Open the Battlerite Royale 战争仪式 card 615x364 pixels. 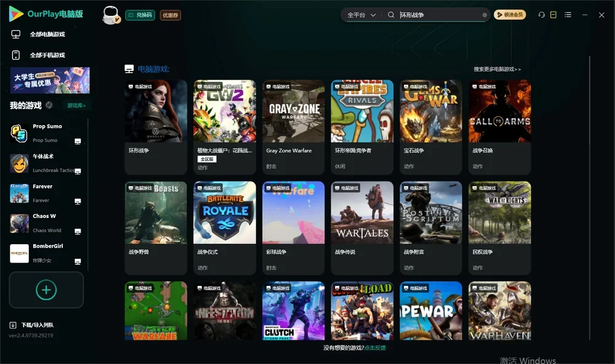[x=224, y=228]
